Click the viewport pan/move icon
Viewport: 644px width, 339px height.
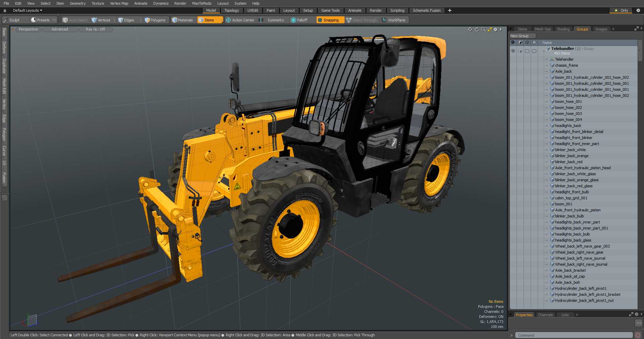(470, 29)
